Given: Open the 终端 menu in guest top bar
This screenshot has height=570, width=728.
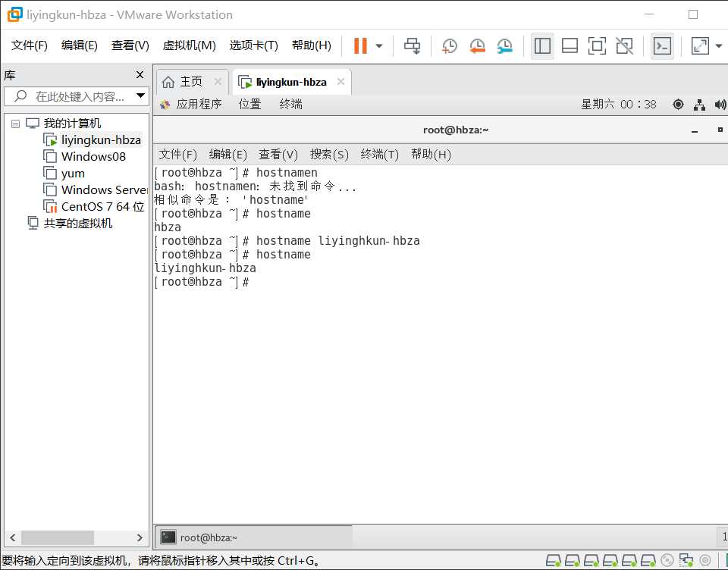Looking at the screenshot, I should point(290,105).
